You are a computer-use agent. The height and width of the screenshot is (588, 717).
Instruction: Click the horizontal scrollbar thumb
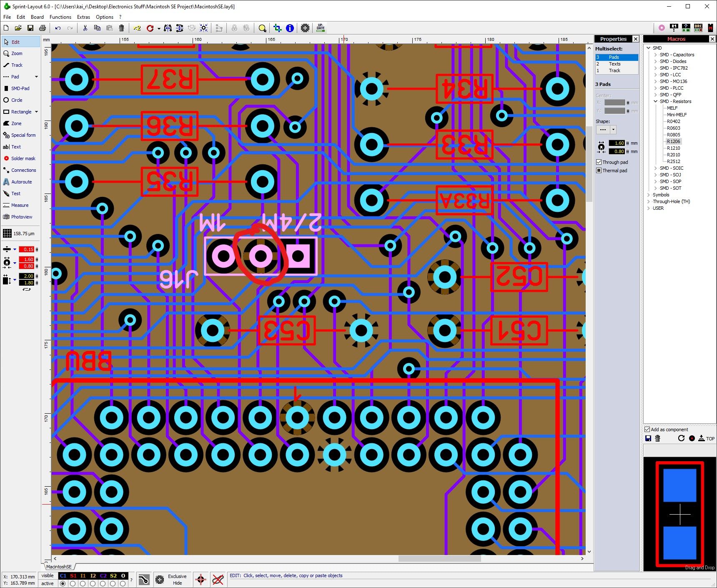439,558
